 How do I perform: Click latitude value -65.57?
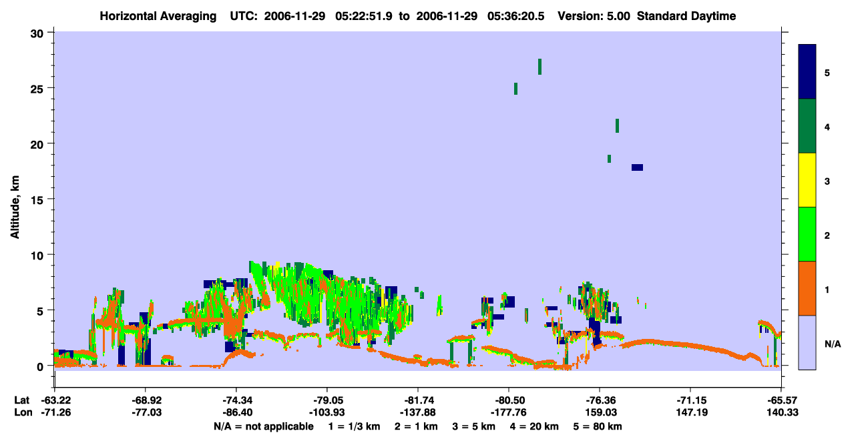pyautogui.click(x=782, y=400)
